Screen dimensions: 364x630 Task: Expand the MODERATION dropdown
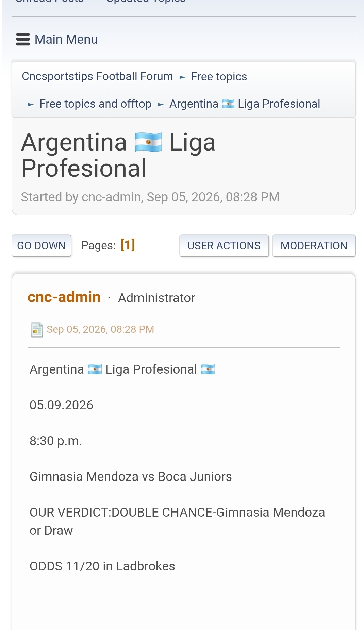pos(314,246)
